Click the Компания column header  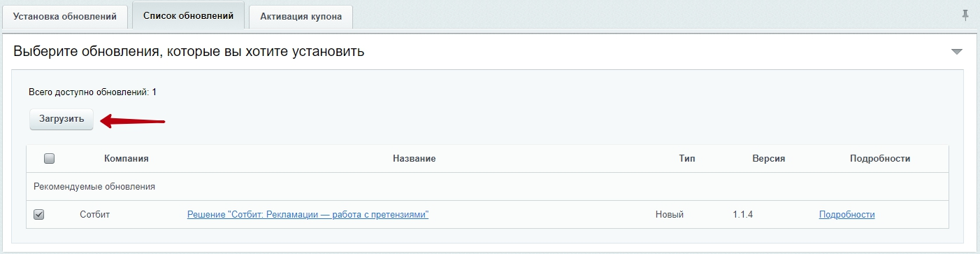127,159
